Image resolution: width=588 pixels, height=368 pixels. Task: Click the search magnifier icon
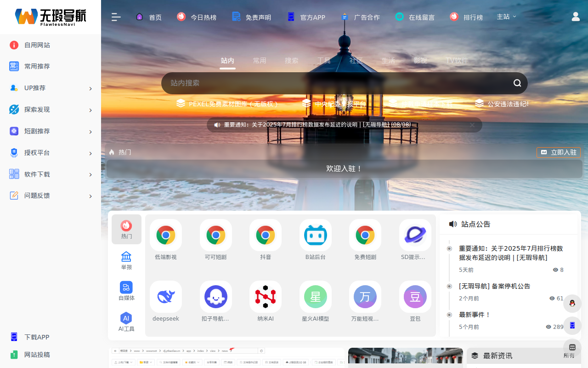pos(517,83)
